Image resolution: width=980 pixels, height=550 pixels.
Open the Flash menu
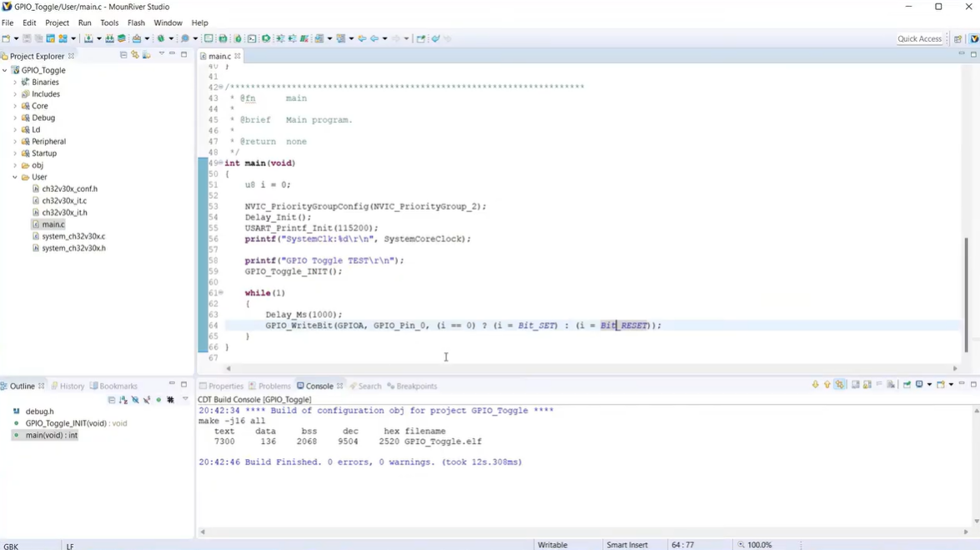(136, 23)
